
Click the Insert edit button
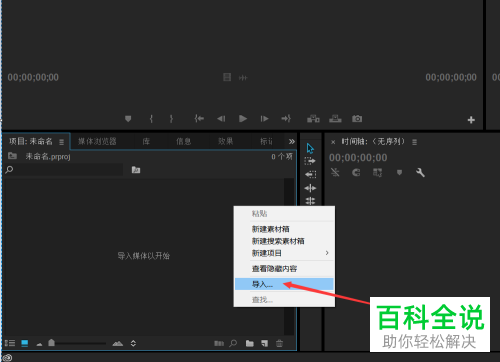(313, 119)
